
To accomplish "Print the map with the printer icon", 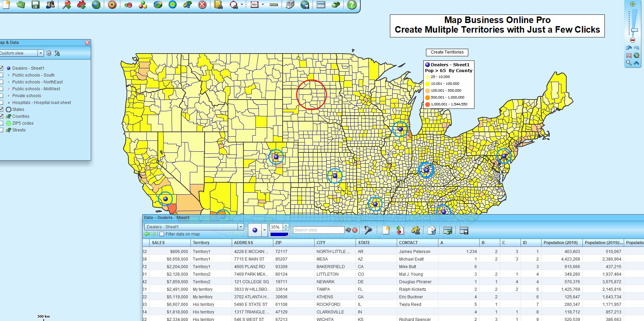I will 290,5.
